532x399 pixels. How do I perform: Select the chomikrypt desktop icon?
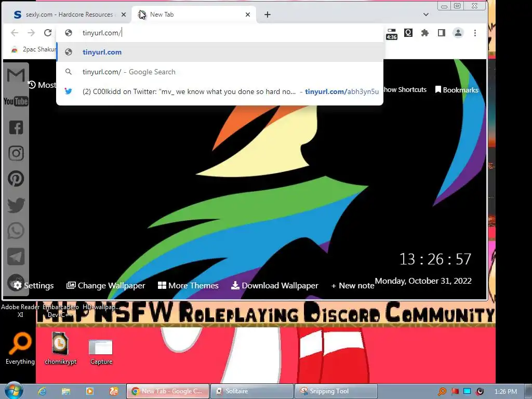tap(60, 349)
